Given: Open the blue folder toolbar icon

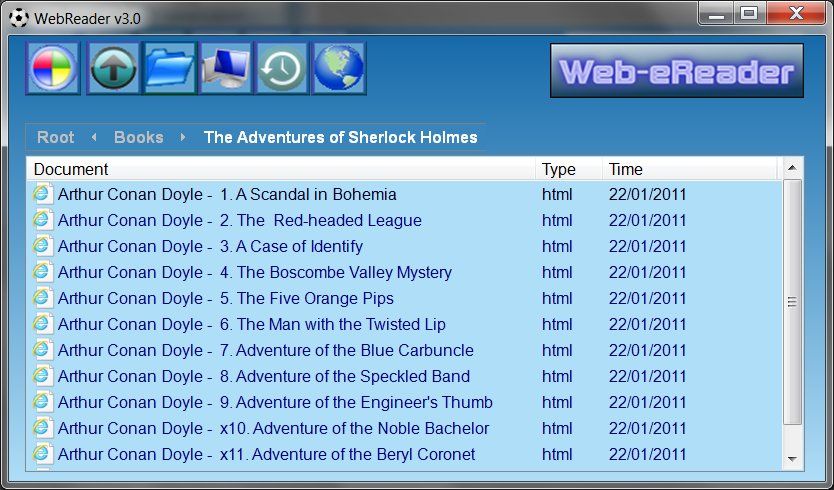Looking at the screenshot, I should [x=169, y=68].
